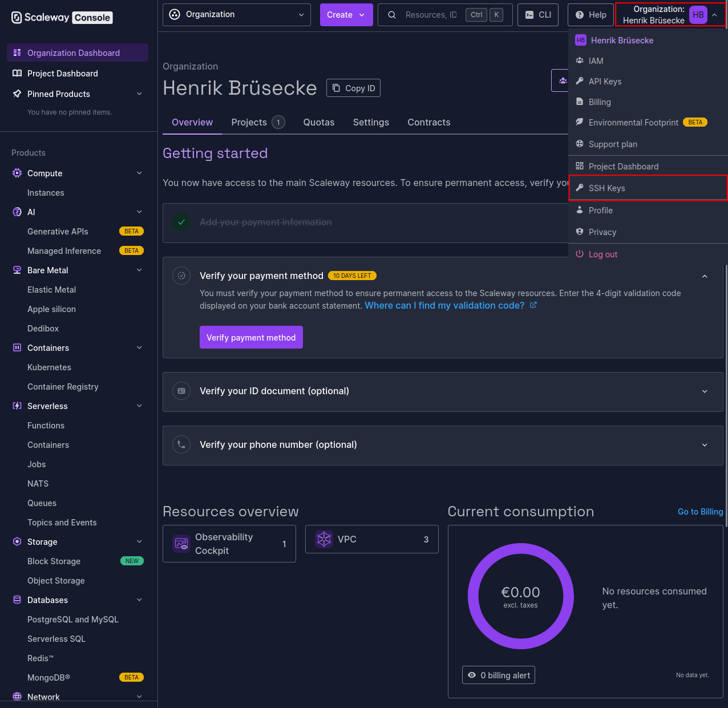Click the HB user avatar in header
This screenshot has width=728, height=708.
point(698,15)
